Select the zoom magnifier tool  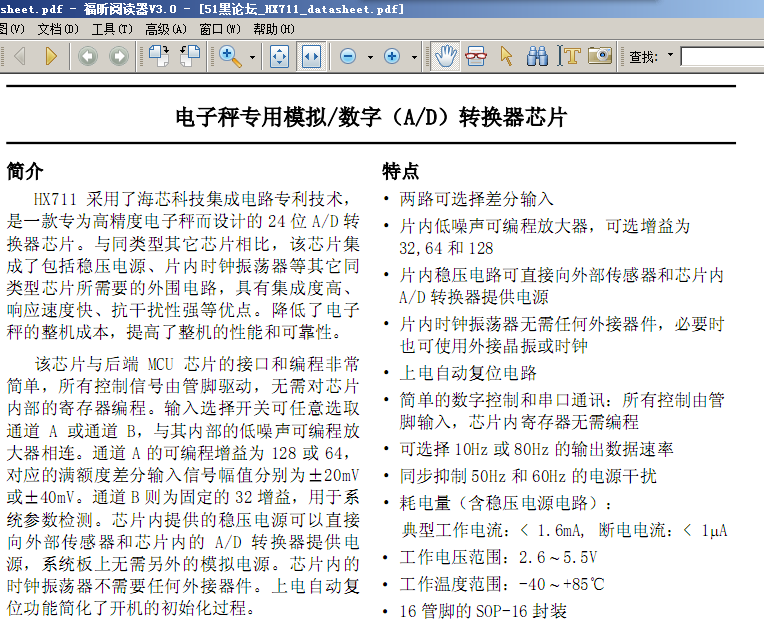click(230, 57)
